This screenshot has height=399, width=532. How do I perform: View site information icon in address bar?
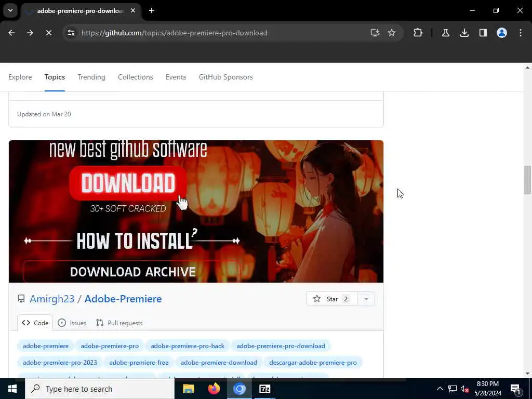point(71,33)
